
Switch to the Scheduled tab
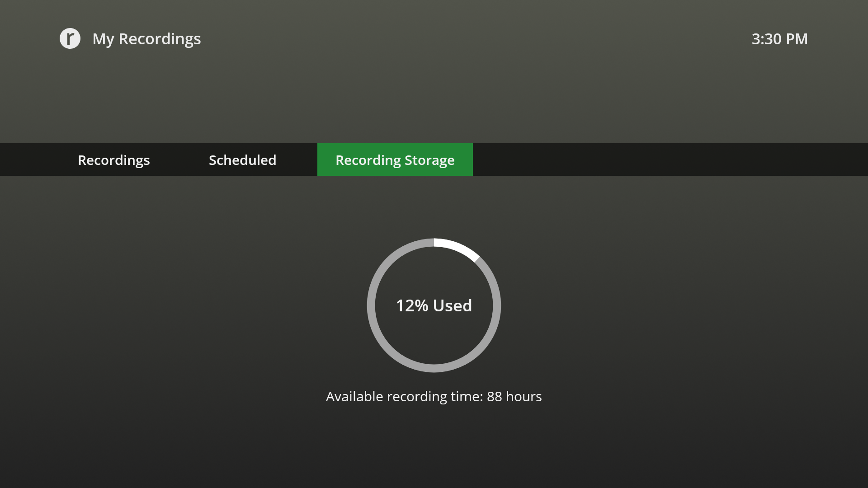242,160
